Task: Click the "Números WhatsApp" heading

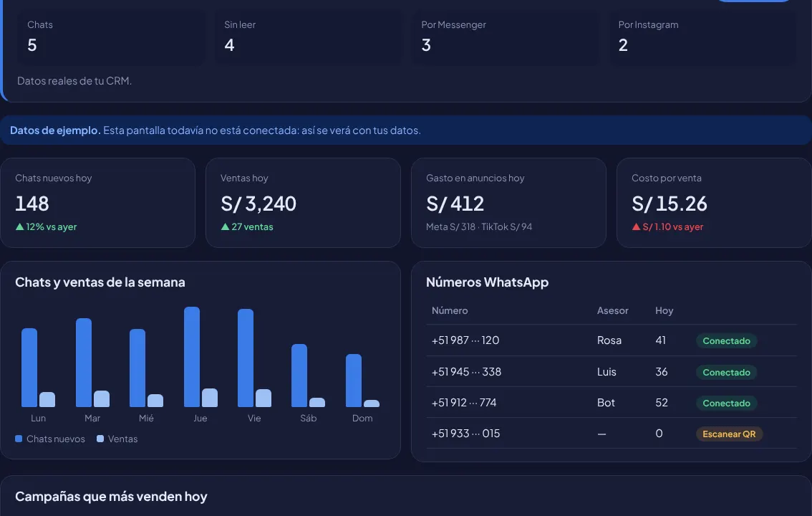Action: tap(488, 282)
